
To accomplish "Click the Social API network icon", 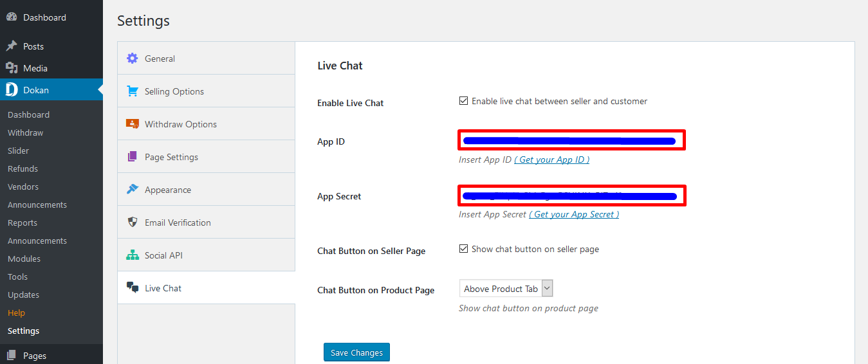I will pyautogui.click(x=132, y=255).
